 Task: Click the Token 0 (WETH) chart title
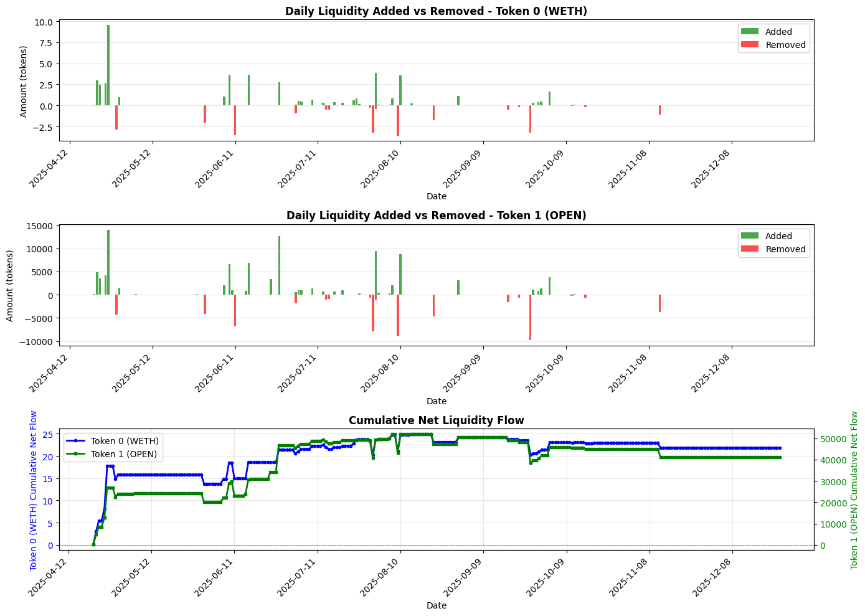[436, 11]
